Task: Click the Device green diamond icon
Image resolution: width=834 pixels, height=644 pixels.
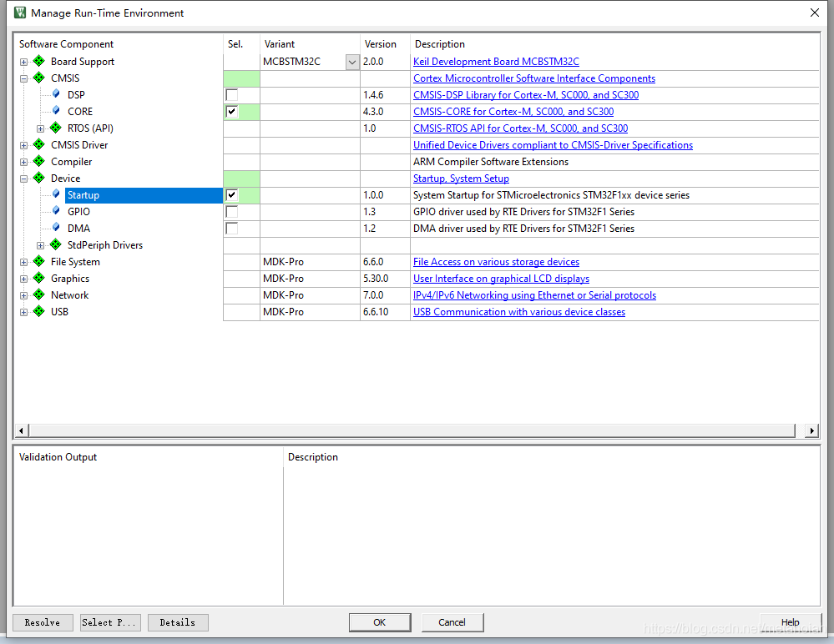Action: pos(39,178)
